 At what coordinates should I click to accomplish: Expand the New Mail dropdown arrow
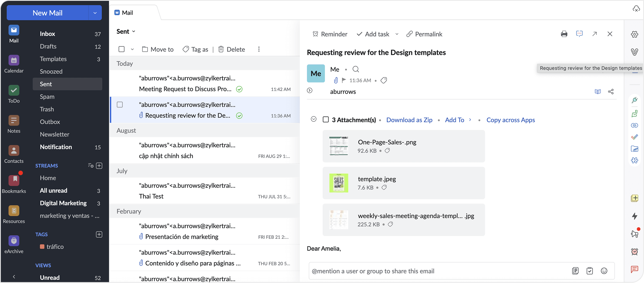pos(95,13)
